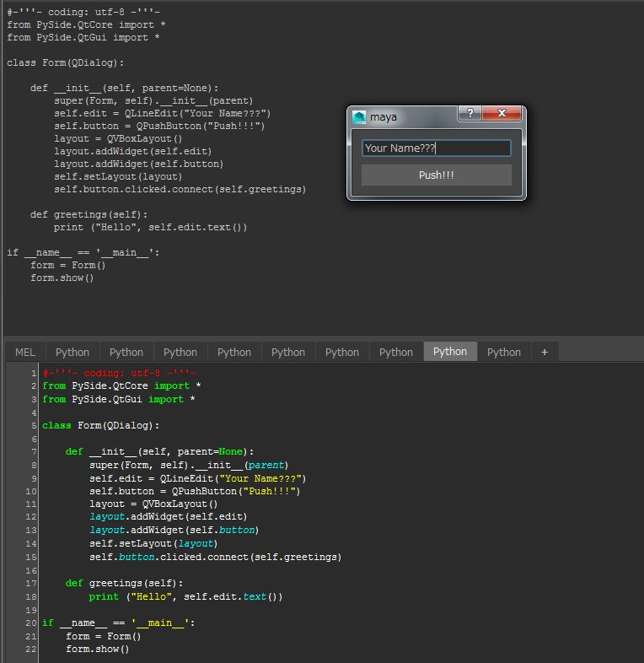
Task: Click 'def greetings(self):' in the history output
Action: coord(89,214)
